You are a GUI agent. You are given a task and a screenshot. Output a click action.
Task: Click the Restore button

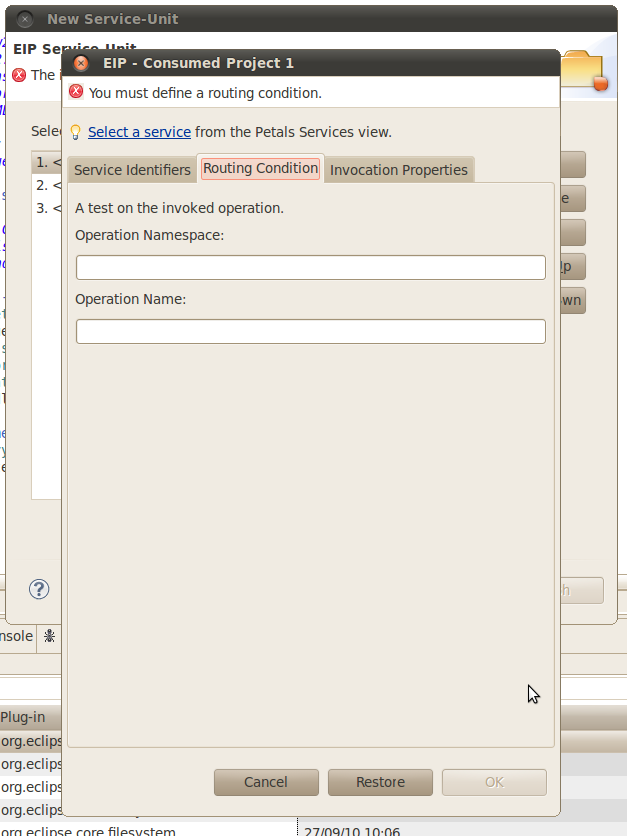[x=380, y=782]
